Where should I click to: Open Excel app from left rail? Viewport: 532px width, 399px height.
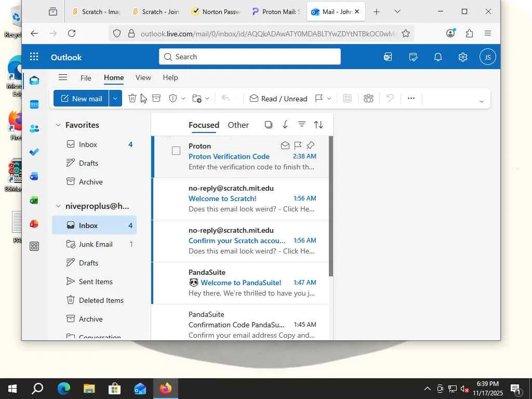[34, 200]
